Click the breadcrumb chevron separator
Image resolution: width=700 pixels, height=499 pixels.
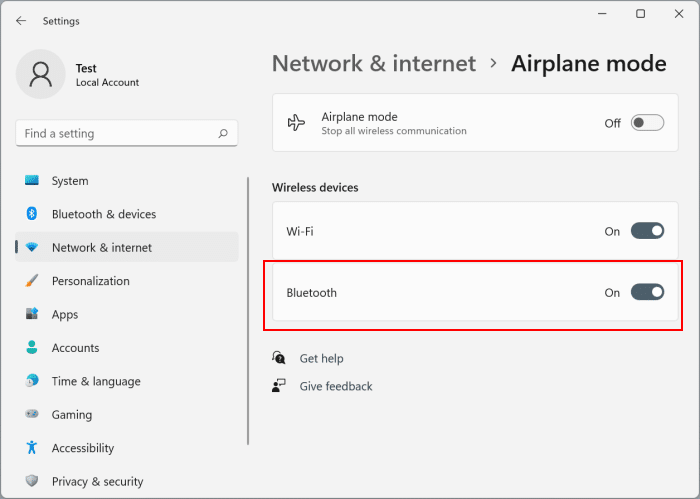point(493,63)
